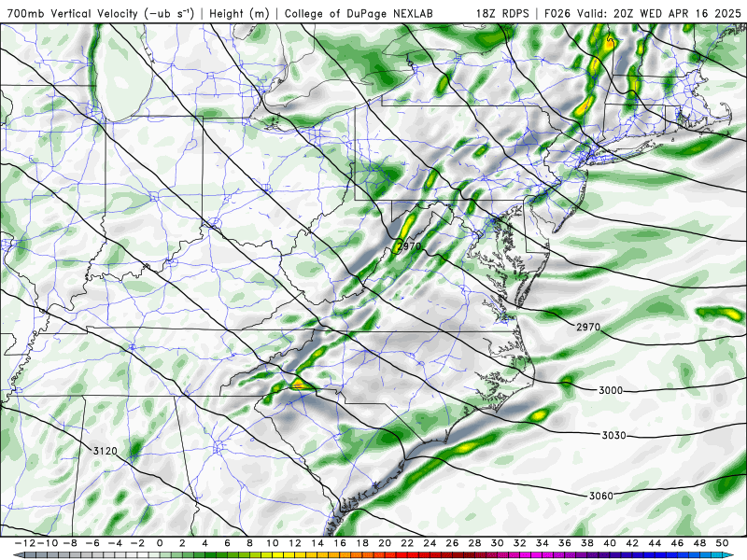This screenshot has width=747, height=560.
Task: Click the 26 value on color scale
Action: click(452, 543)
